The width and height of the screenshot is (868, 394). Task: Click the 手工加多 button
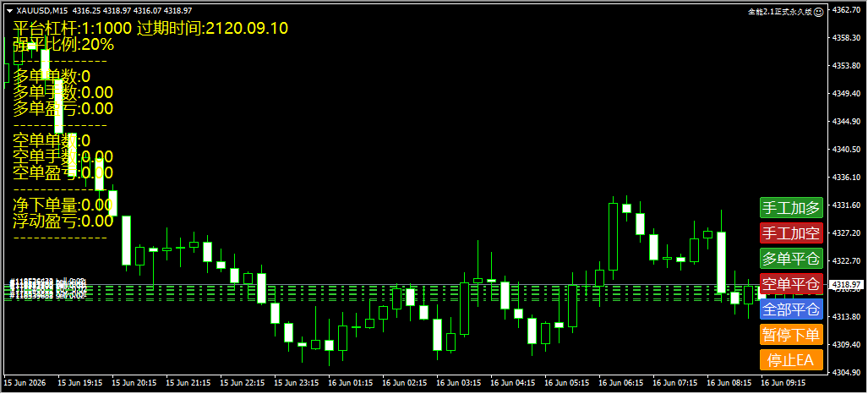[x=791, y=208]
